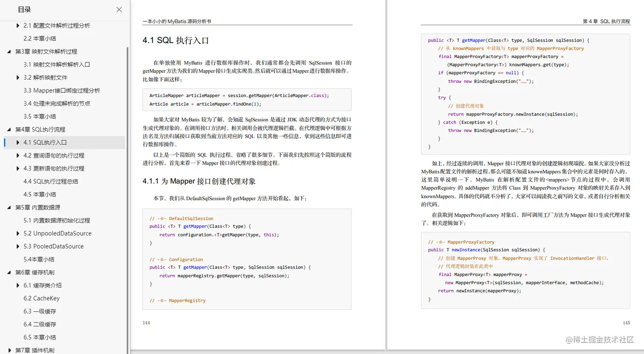This screenshot has height=354, width=644.
Task: Select the 第6章 缓存机制 chapter label
Action: click(x=34, y=272)
